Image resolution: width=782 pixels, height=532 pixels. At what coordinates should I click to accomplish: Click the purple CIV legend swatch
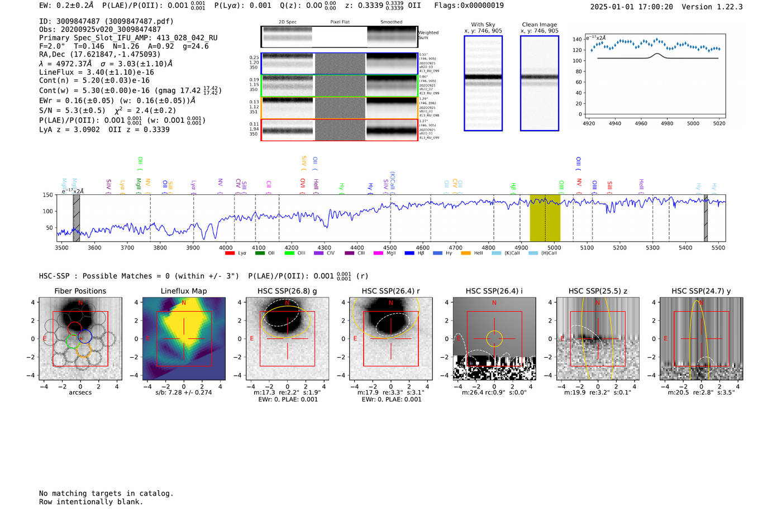click(319, 253)
